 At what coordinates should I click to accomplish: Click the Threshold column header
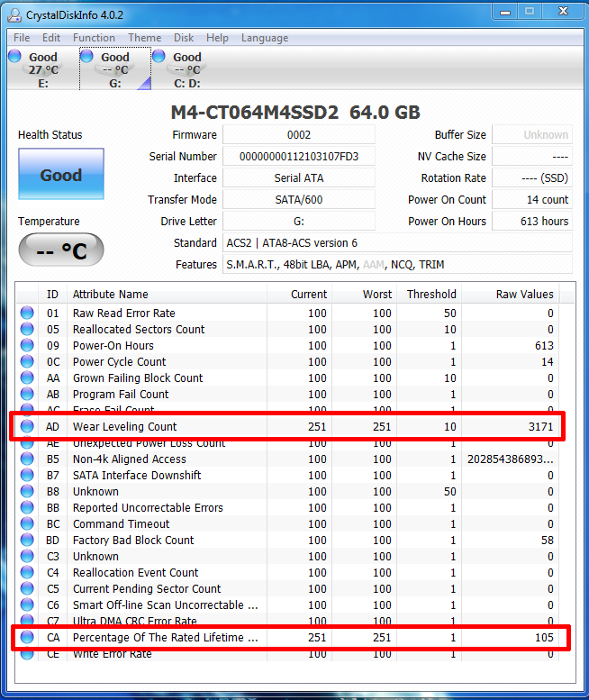pos(430,295)
